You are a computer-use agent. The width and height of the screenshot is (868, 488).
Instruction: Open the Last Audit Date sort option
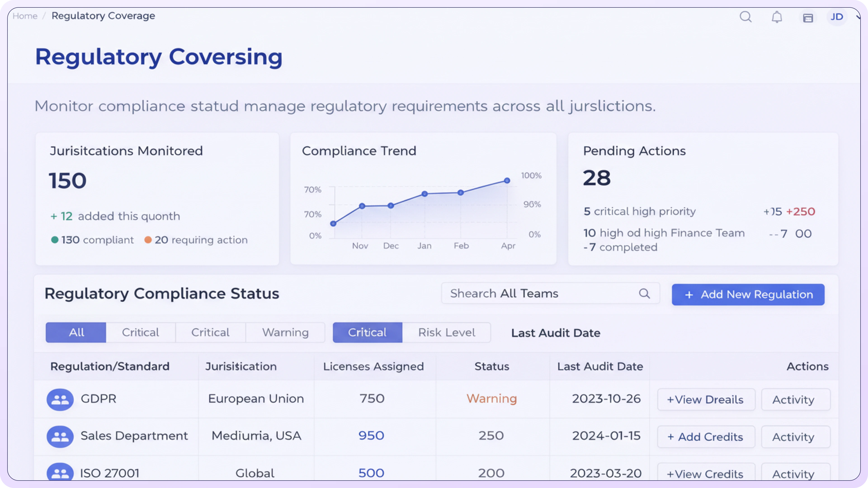(555, 333)
